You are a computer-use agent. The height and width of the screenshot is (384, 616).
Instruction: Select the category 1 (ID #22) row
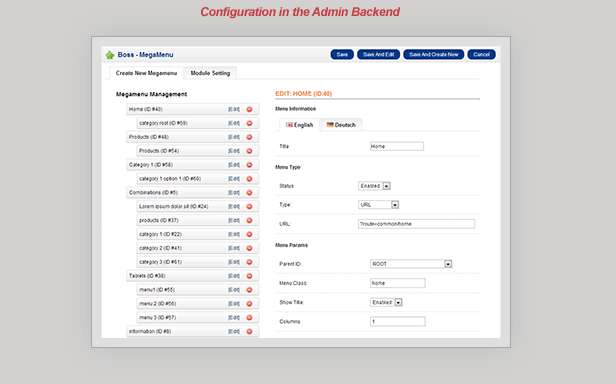198,234
